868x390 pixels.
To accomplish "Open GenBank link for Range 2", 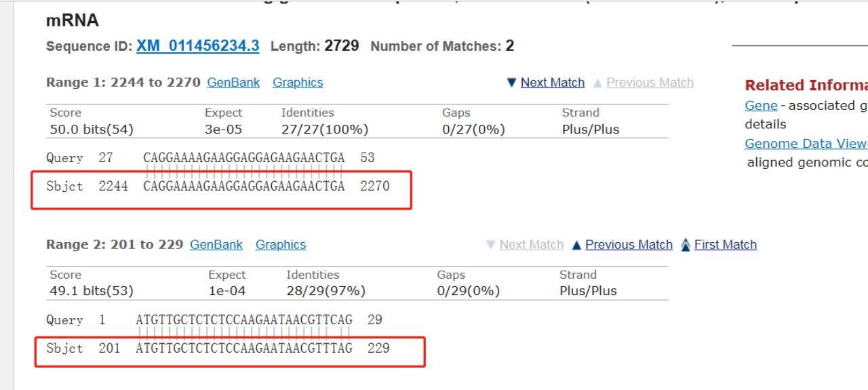I will (216, 245).
